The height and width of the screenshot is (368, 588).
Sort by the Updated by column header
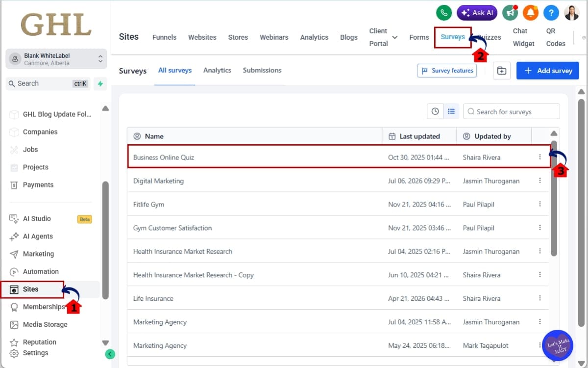tap(494, 136)
